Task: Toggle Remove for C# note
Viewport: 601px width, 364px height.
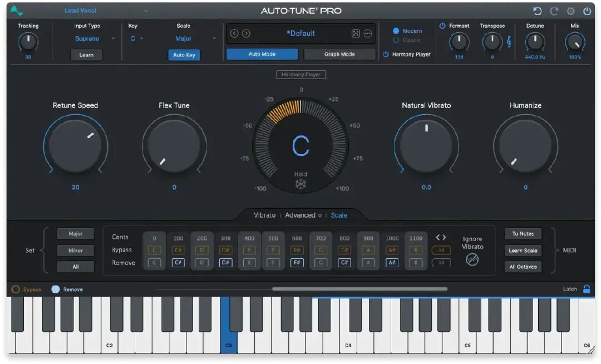Action: pyautogui.click(x=178, y=263)
